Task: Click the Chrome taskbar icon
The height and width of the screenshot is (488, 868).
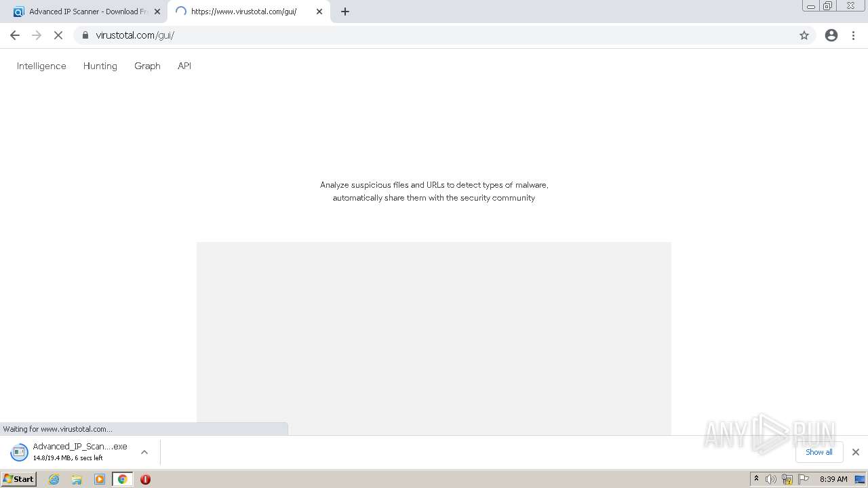Action: coord(122,479)
